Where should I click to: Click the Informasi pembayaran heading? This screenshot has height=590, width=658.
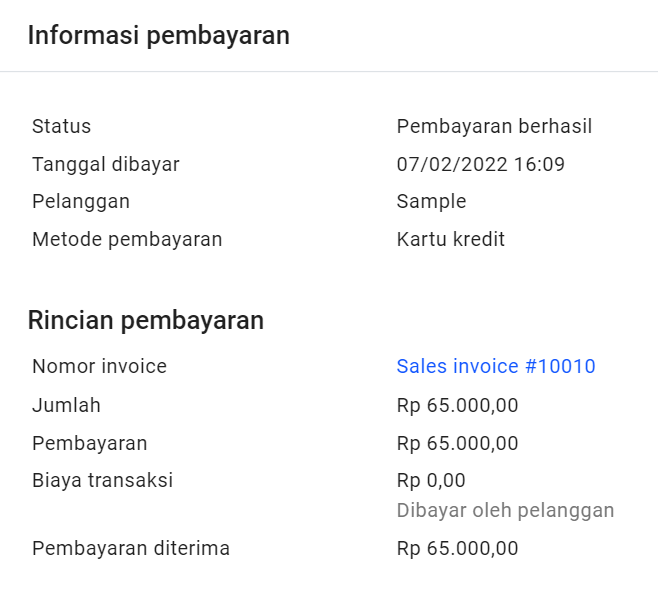tap(159, 35)
